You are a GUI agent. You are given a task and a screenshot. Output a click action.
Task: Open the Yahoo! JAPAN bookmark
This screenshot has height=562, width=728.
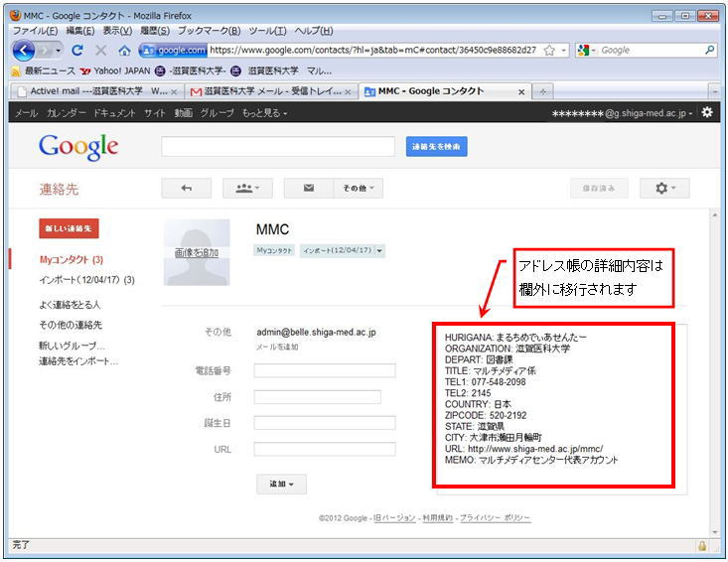pos(115,71)
